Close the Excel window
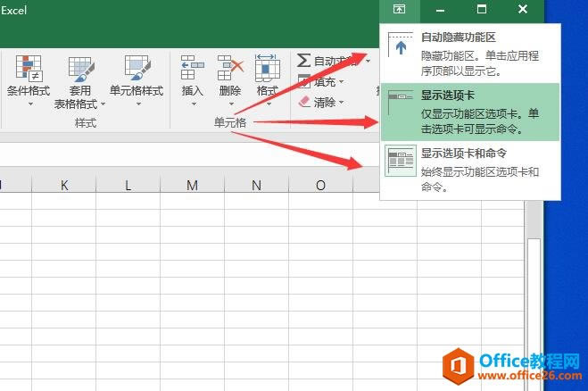 (x=523, y=10)
